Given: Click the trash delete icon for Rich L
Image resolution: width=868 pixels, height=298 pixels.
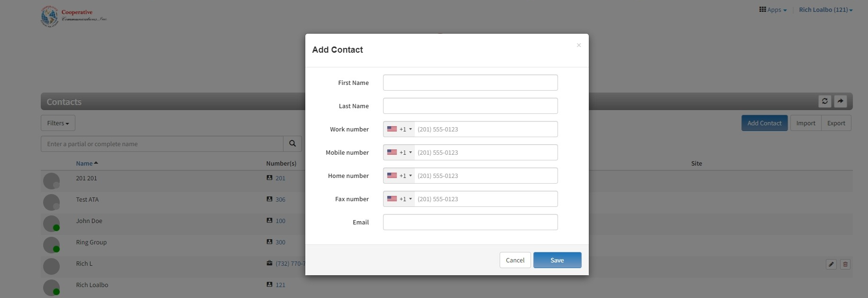Looking at the screenshot, I should click(x=845, y=264).
